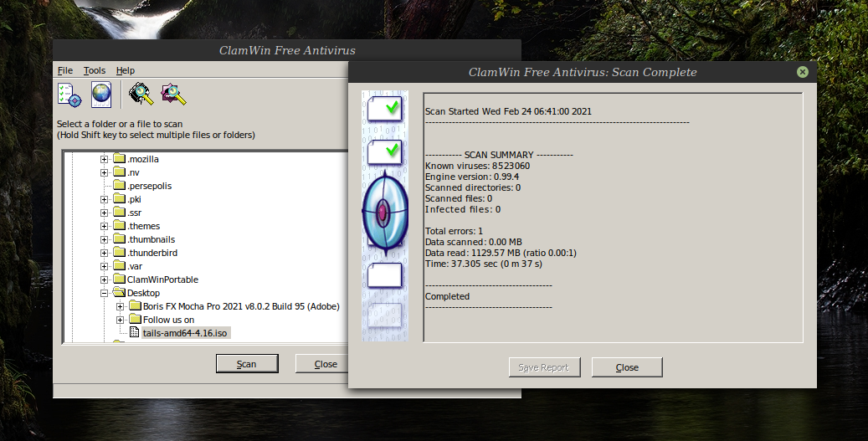Click the Time: 37.305 sec line
The image size is (868, 441).
pyautogui.click(x=483, y=264)
